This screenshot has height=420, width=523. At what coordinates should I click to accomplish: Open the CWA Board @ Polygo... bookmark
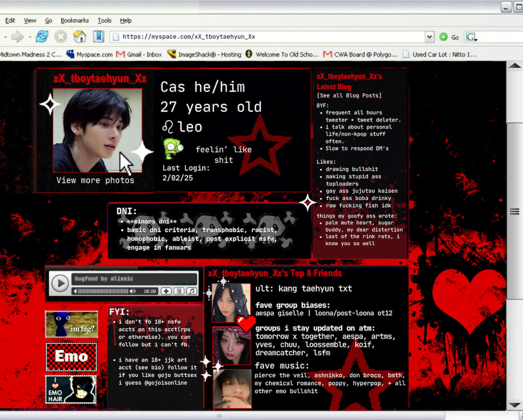pos(360,54)
